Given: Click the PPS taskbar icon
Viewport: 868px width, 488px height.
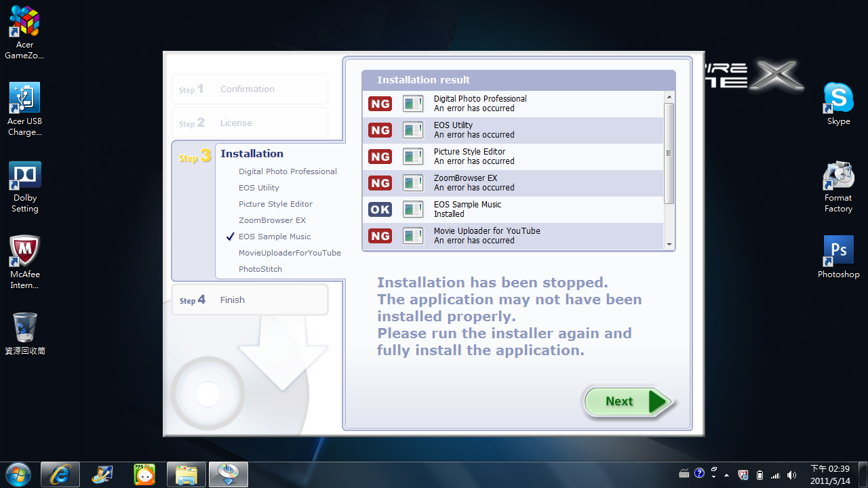Looking at the screenshot, I should (x=144, y=474).
